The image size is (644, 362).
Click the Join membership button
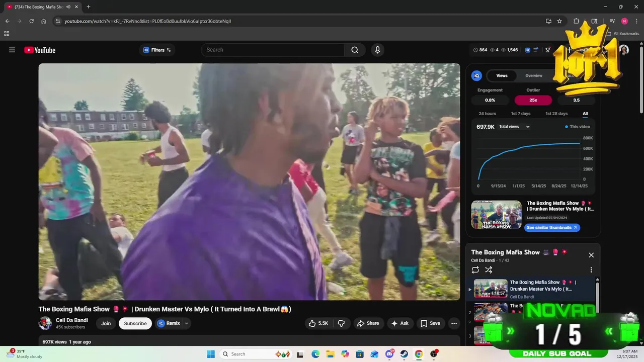click(x=106, y=323)
